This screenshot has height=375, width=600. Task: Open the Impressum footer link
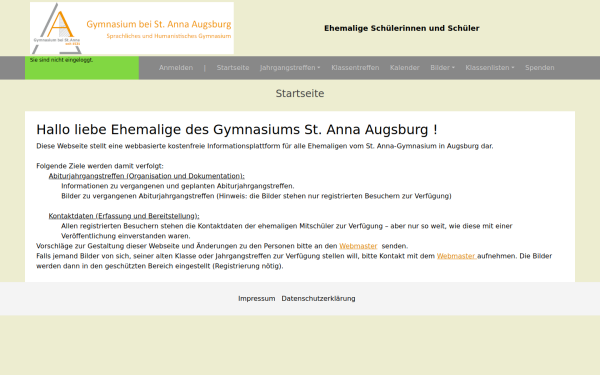(x=256, y=298)
